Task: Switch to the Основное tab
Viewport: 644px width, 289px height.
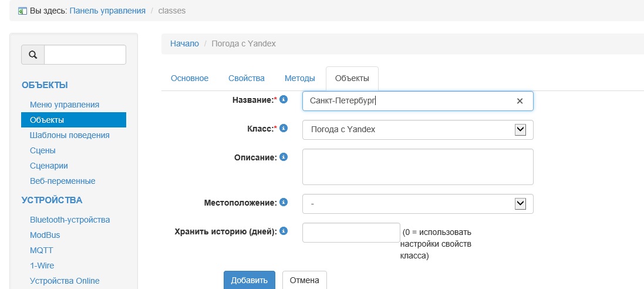Action: [x=190, y=78]
